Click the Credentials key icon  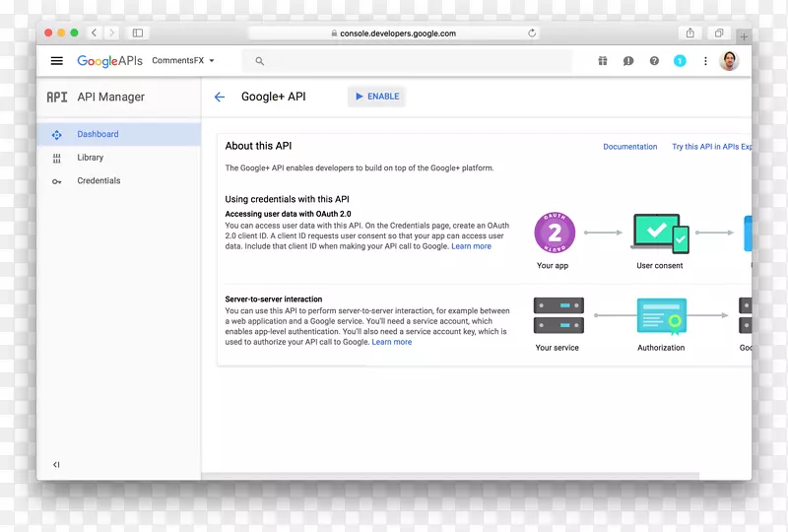pyautogui.click(x=57, y=181)
